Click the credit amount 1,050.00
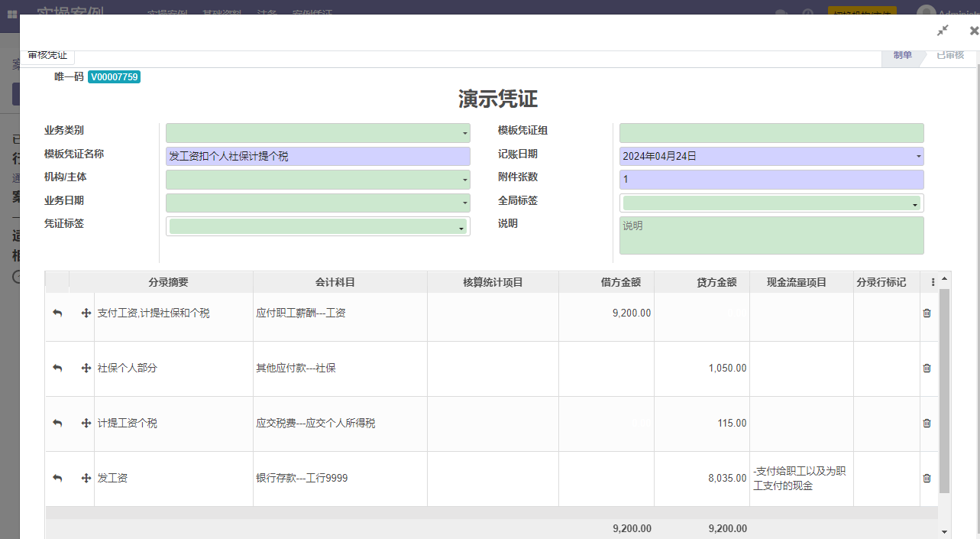 pos(727,368)
